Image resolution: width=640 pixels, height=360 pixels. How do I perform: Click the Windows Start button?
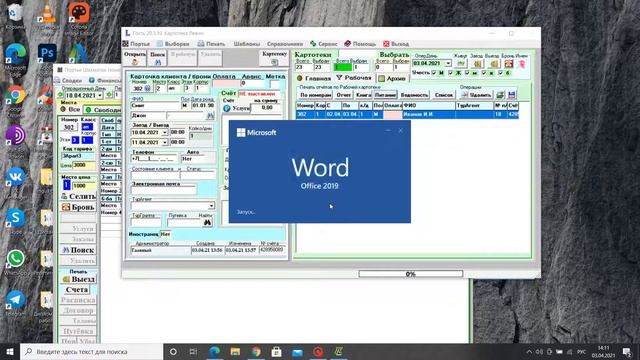click(10, 351)
